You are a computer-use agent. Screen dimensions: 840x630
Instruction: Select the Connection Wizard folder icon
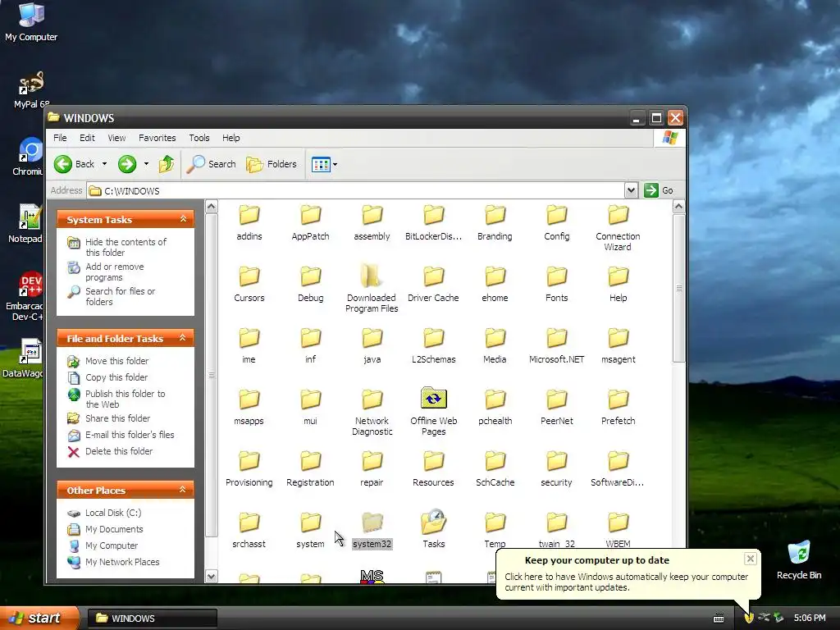(619, 215)
